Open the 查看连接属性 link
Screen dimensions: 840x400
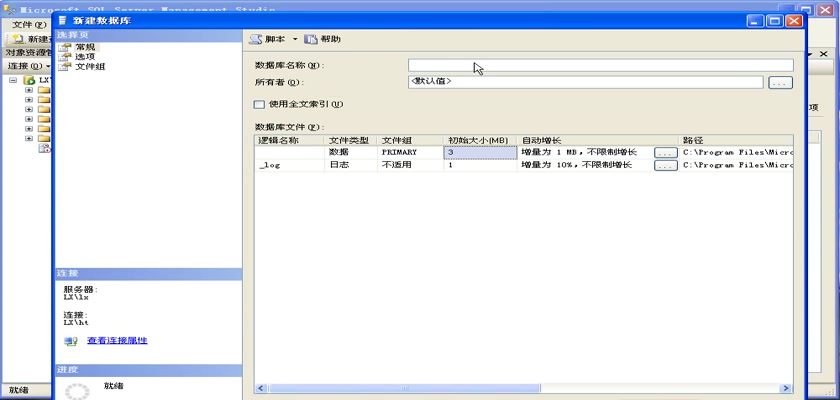[x=117, y=341]
